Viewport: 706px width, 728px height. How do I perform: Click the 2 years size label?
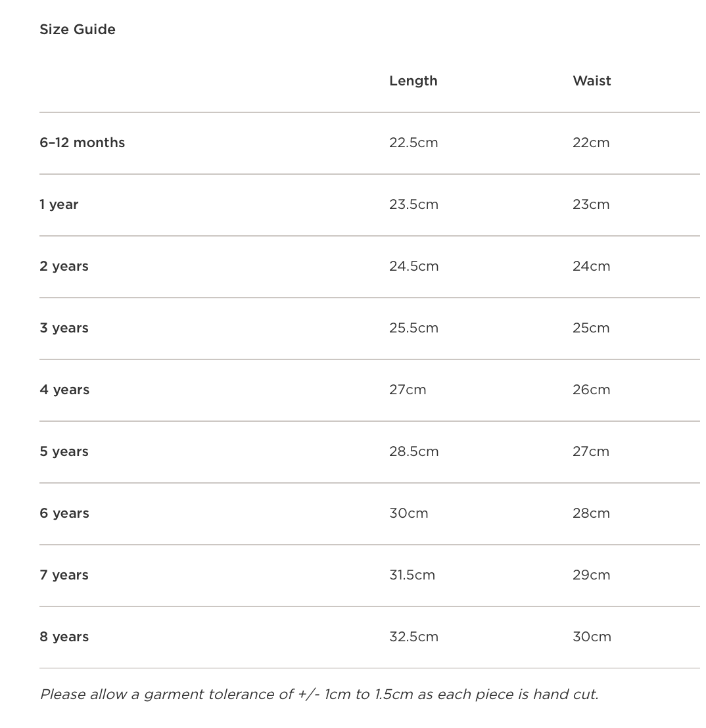64,266
